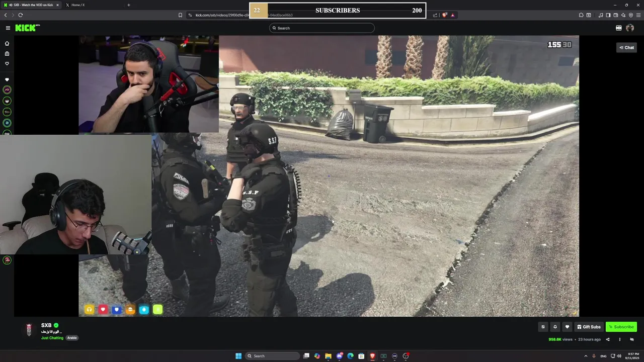Share the video via share icon
Viewport: 644px width, 362px height.
[x=608, y=339]
